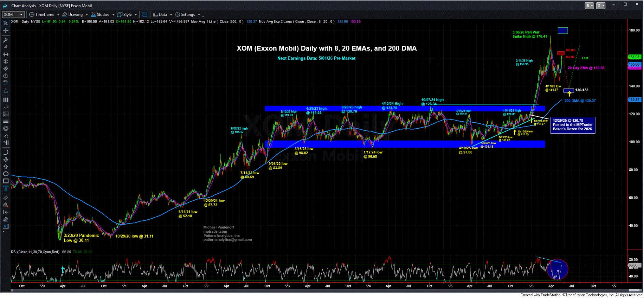Click the stacked-panels layout icon in toolbar
Viewport: 644px width, 299px height.
pyautogui.click(x=145, y=15)
